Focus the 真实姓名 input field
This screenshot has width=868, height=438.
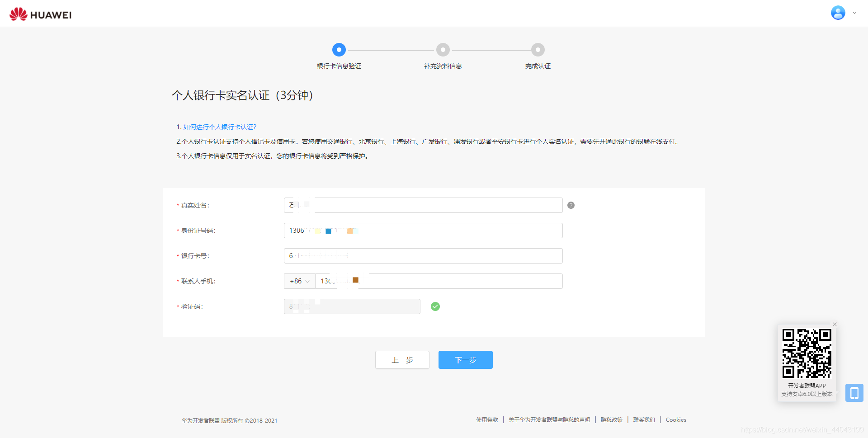[x=423, y=205]
